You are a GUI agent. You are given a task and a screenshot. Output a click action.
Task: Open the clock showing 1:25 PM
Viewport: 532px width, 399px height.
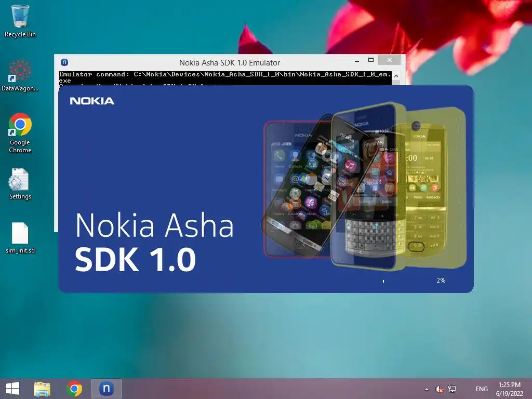click(x=509, y=389)
